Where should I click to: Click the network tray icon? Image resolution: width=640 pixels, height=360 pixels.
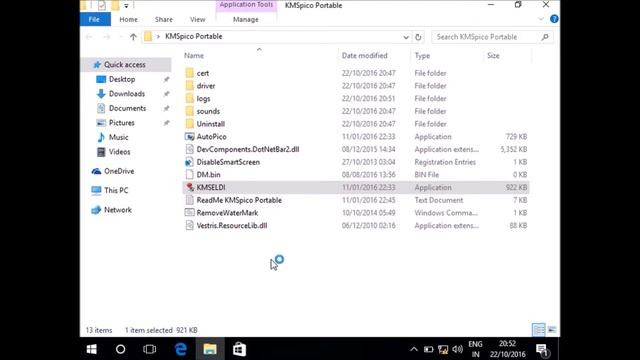(x=443, y=349)
